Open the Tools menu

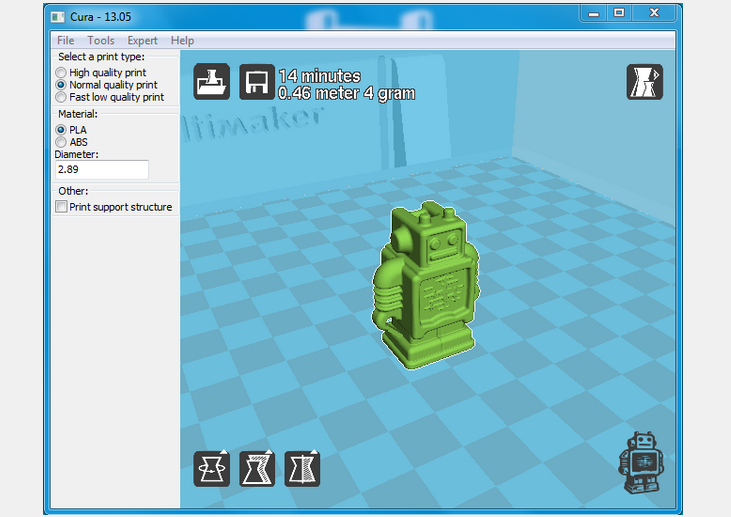[100, 40]
